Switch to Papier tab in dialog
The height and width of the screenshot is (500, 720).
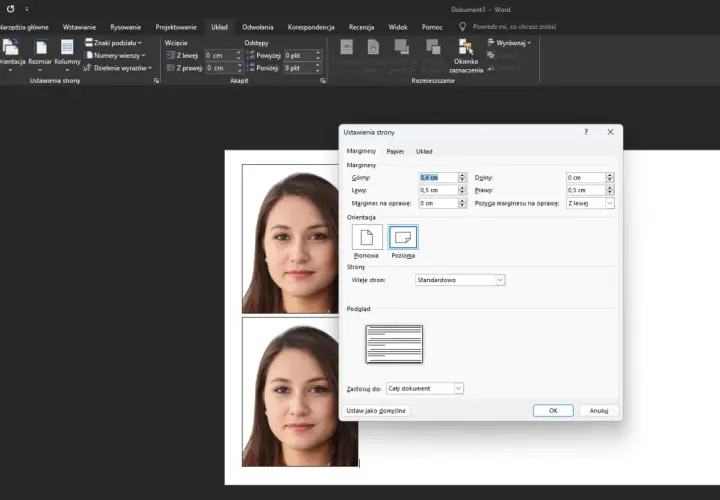pyautogui.click(x=395, y=151)
